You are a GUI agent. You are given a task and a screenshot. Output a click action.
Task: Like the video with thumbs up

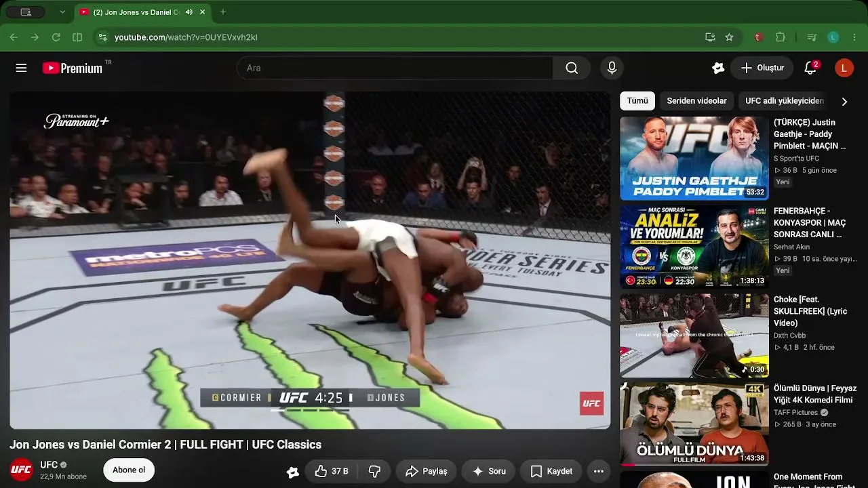click(332, 471)
